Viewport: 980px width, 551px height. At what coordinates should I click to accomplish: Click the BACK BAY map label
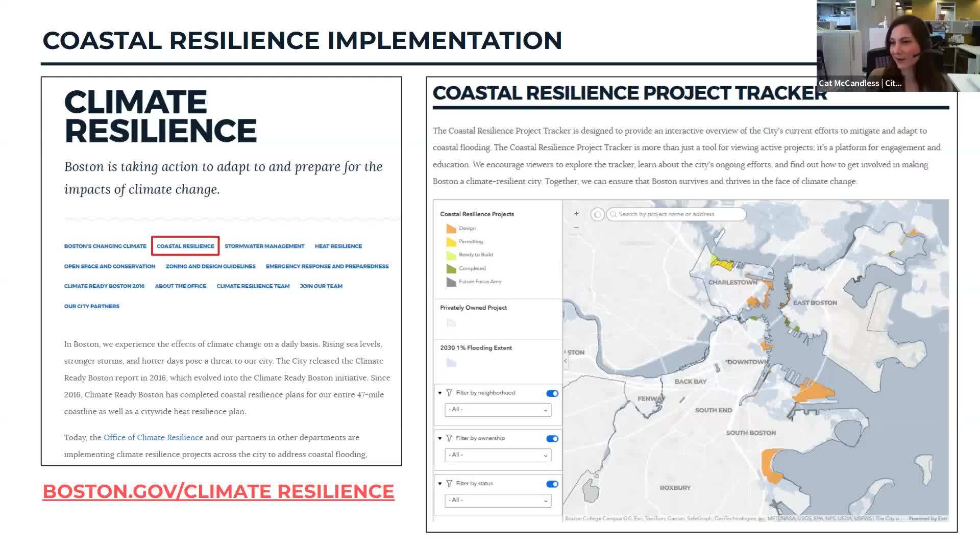(691, 381)
